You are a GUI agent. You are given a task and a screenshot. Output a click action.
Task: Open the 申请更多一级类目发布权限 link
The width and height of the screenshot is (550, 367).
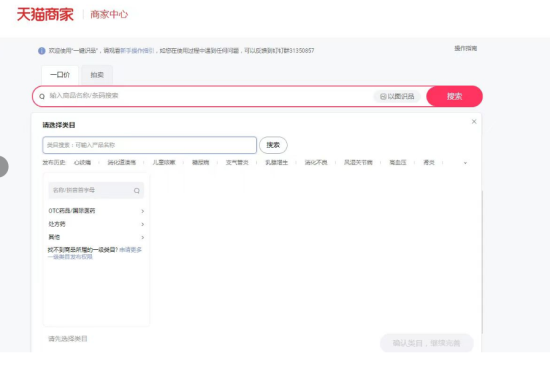95,253
